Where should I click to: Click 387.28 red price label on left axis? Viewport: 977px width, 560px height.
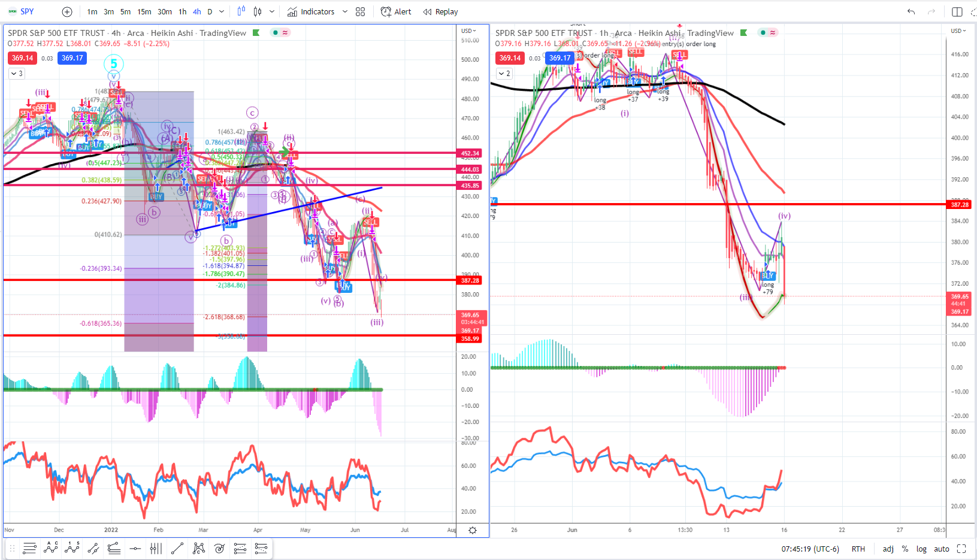tap(470, 280)
